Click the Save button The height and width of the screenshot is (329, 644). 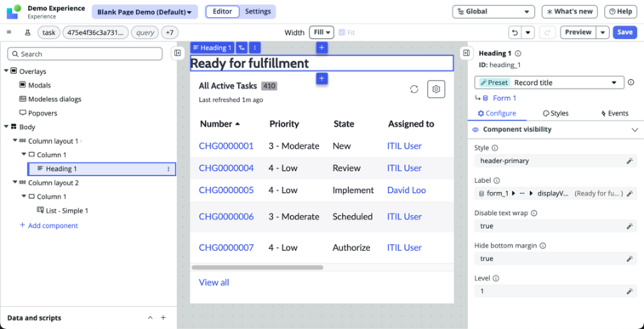tap(624, 32)
